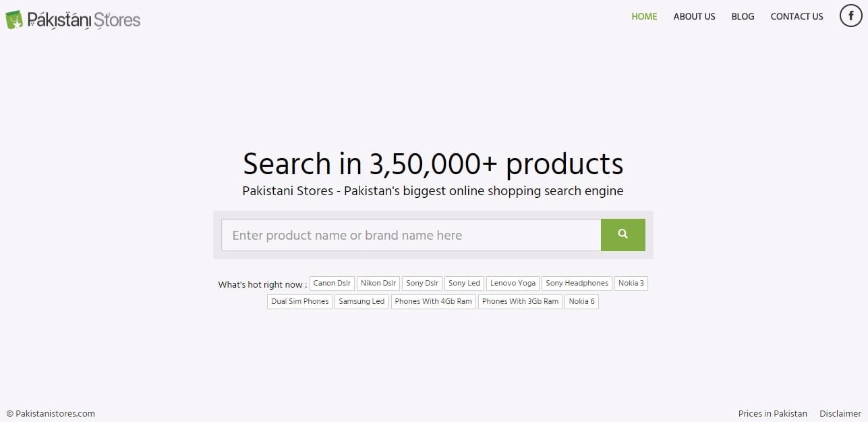Select Phones With 4Gb Ram tag
Screen dimensions: 868x422
click(x=433, y=302)
